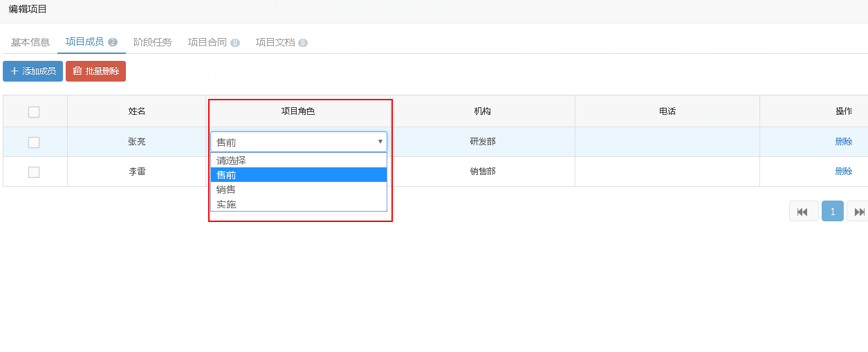Collapse the 项目角色 dropdown showing 售前
Viewport: 868px width, 352px height.
click(x=380, y=142)
